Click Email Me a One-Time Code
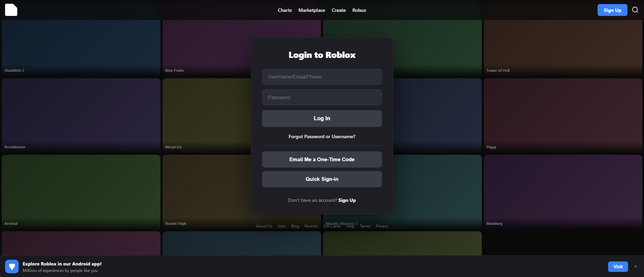 click(x=322, y=159)
